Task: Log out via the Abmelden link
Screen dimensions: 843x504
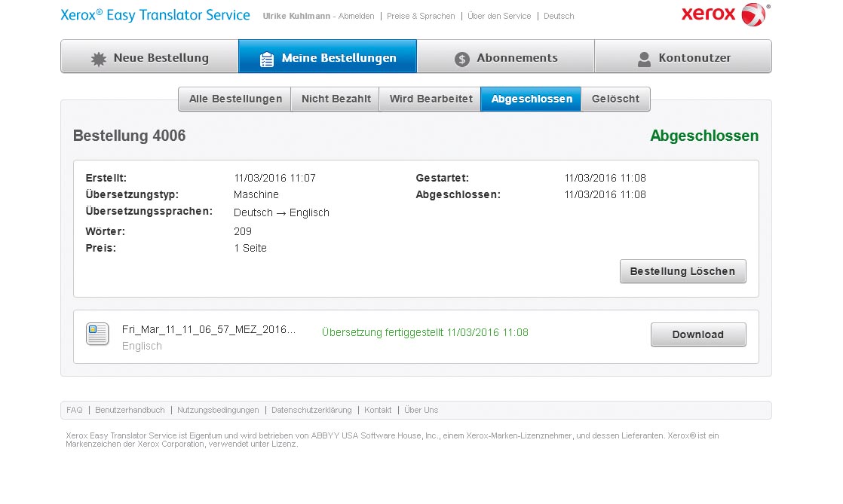Action: tap(356, 16)
